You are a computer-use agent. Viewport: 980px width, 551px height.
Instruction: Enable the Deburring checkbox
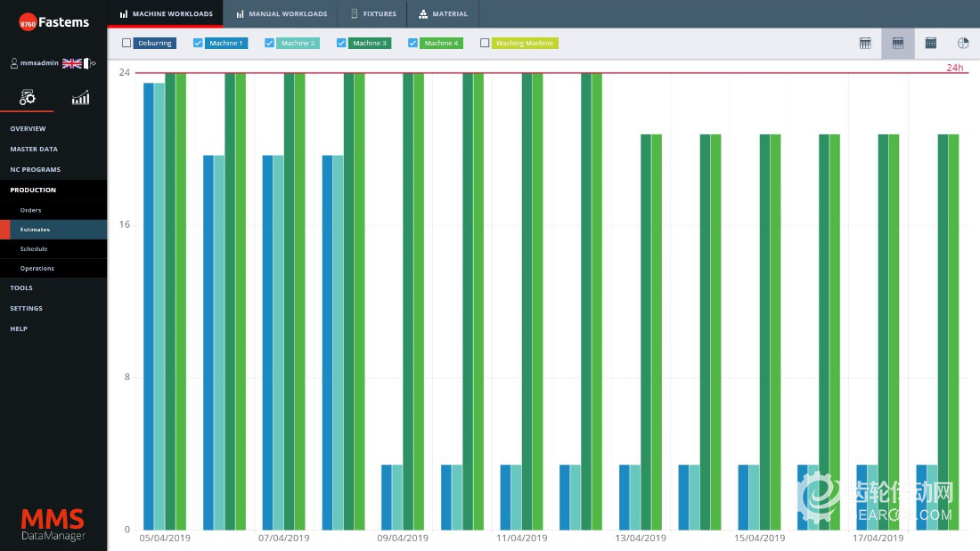127,43
